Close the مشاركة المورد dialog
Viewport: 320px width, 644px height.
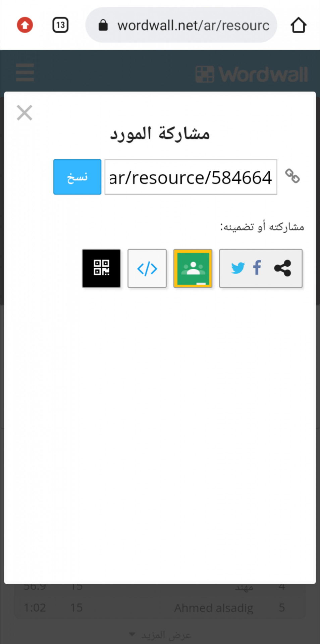24,113
